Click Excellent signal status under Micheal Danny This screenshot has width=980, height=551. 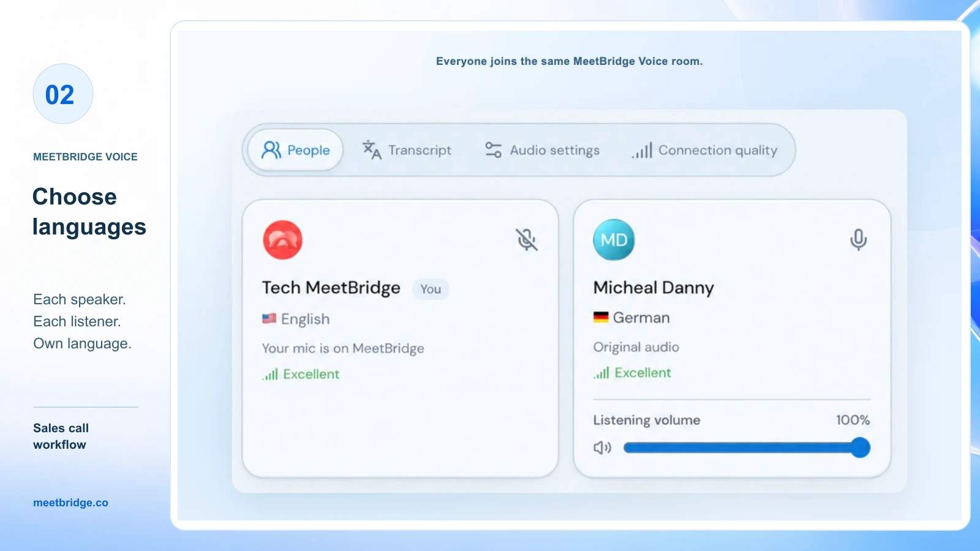[632, 373]
